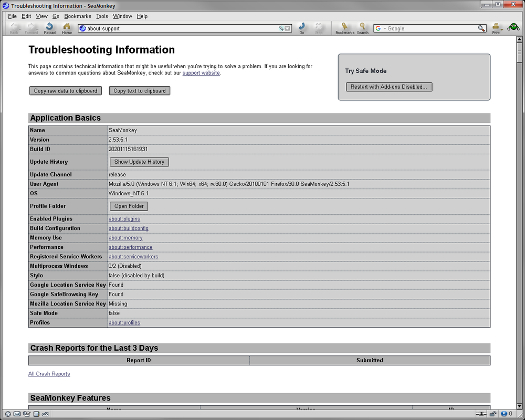Image resolution: width=525 pixels, height=420 pixels.
Task: Click the greyed-out Stop button
Action: [319, 28]
